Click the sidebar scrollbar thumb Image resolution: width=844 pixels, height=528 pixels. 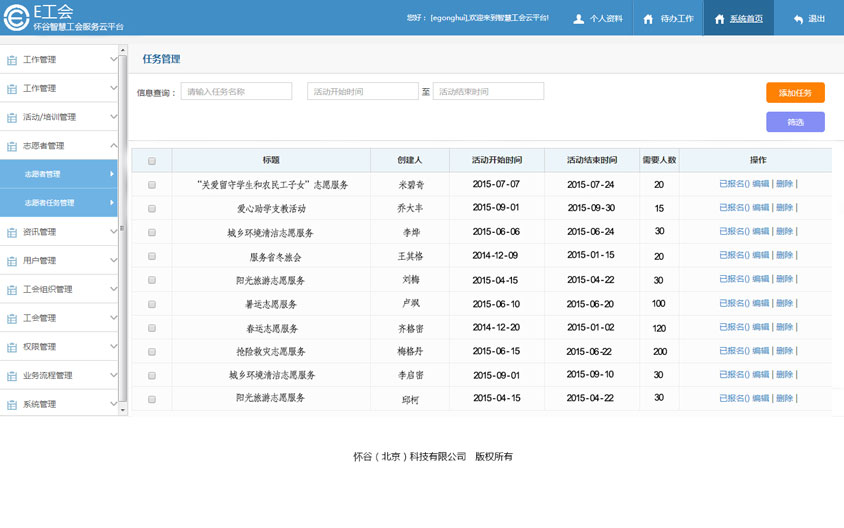(x=123, y=229)
